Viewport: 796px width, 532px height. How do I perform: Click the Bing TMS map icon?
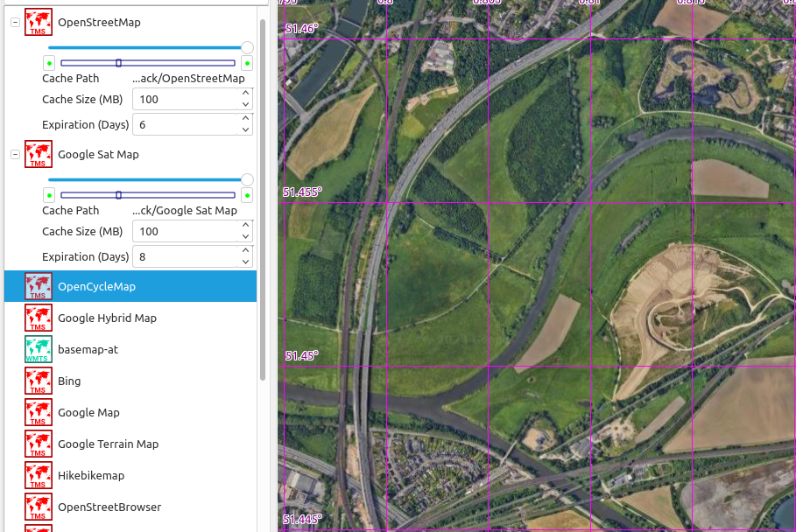coord(38,381)
